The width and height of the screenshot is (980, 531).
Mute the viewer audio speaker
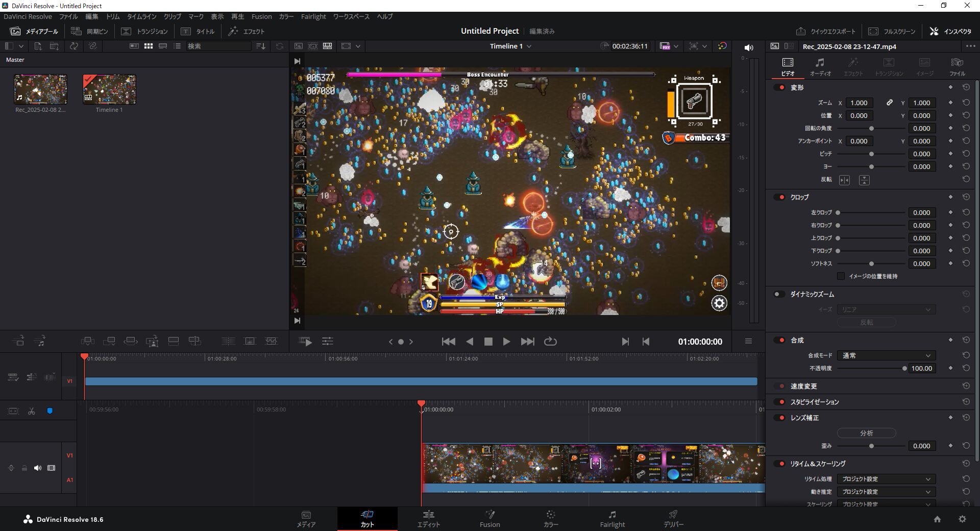[x=749, y=47]
